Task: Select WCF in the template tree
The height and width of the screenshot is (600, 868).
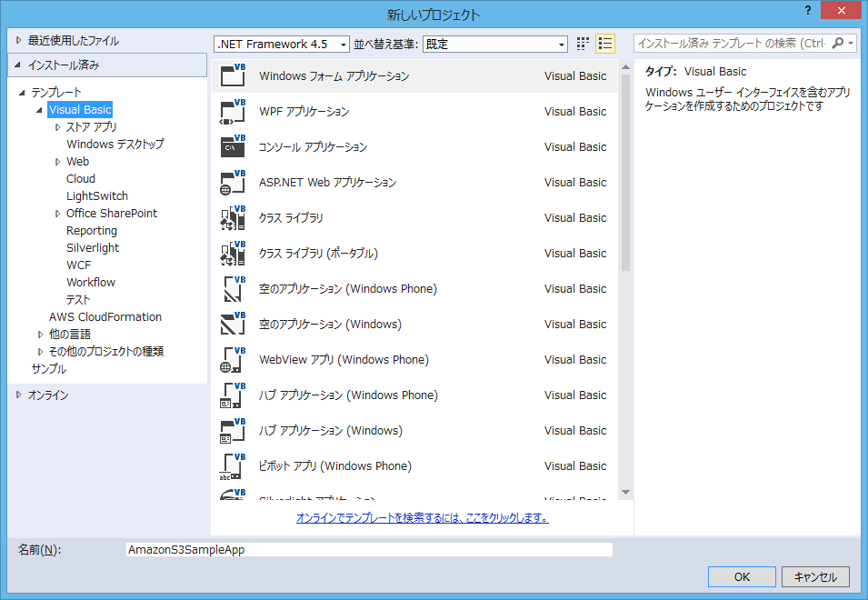Action: coord(78,265)
